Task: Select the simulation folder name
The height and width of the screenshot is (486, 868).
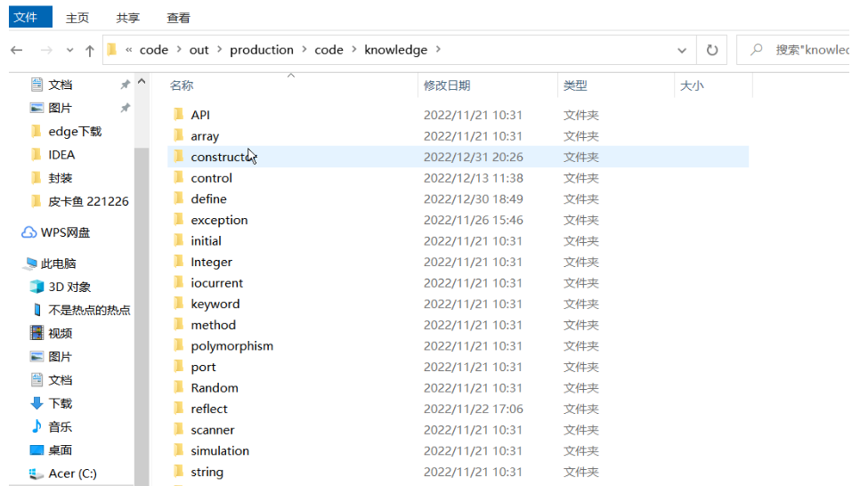Action: coord(220,450)
